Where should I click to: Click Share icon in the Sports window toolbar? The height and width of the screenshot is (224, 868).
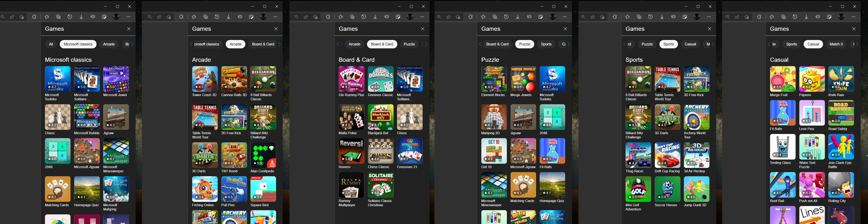(x=592, y=17)
